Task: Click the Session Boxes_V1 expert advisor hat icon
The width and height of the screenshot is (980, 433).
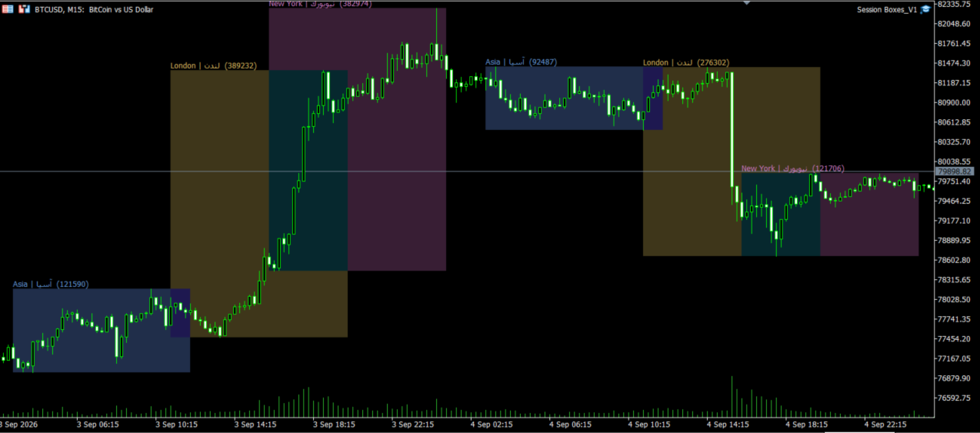Action: coord(925,9)
